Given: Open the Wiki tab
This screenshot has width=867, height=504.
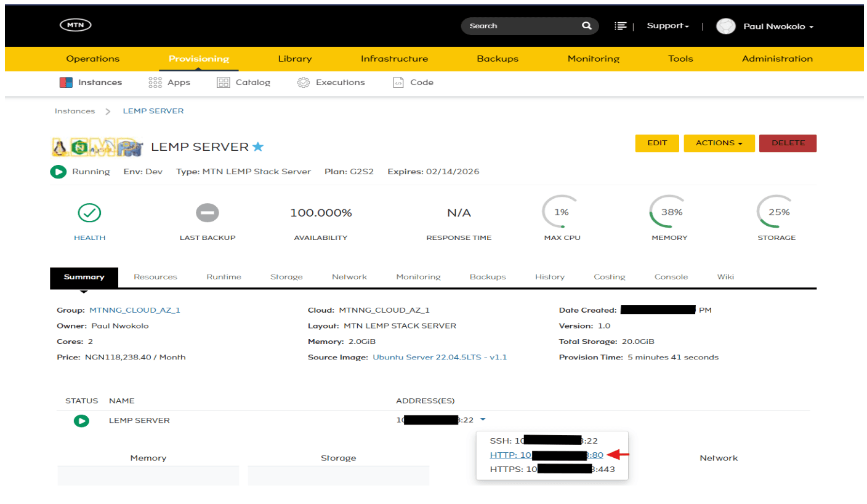Looking at the screenshot, I should click(x=725, y=277).
